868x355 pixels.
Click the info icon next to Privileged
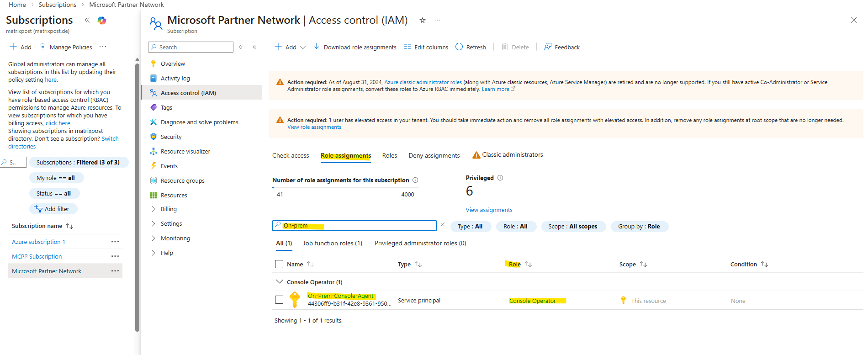500,178
